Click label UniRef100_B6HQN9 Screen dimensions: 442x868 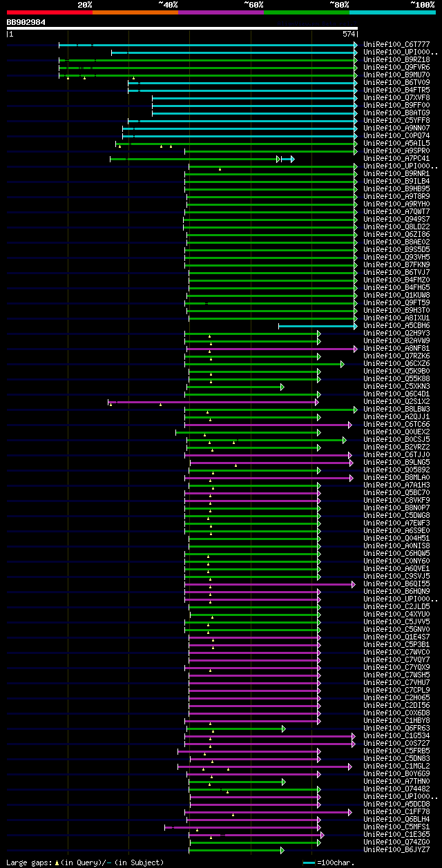pos(396,591)
